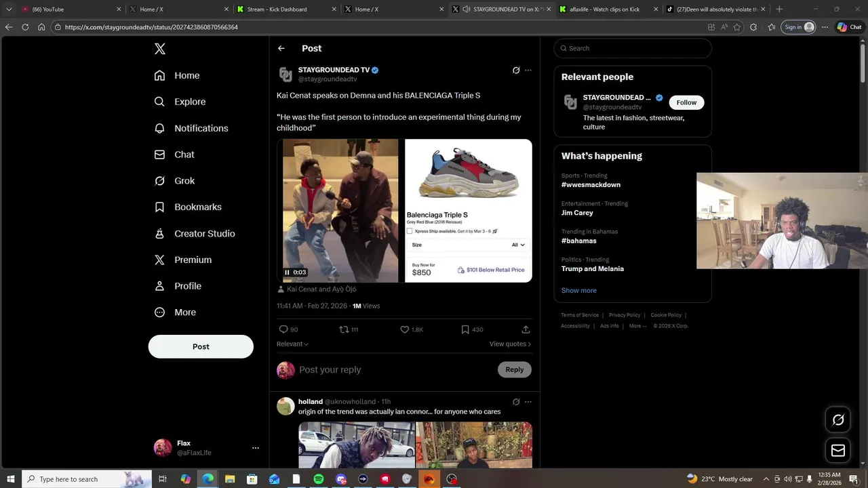Open the tab search dropdown arrow
Screen dimensions: 868x488
[x=9, y=9]
